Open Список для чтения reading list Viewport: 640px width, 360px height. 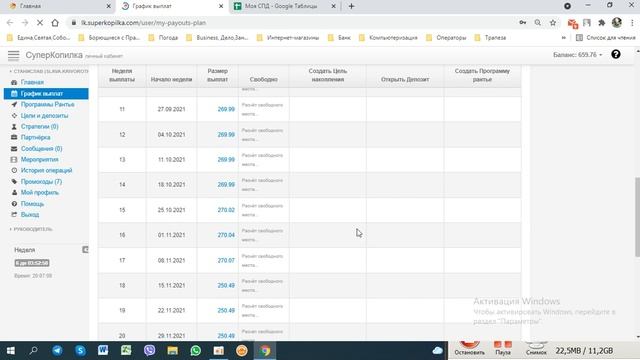click(x=605, y=38)
